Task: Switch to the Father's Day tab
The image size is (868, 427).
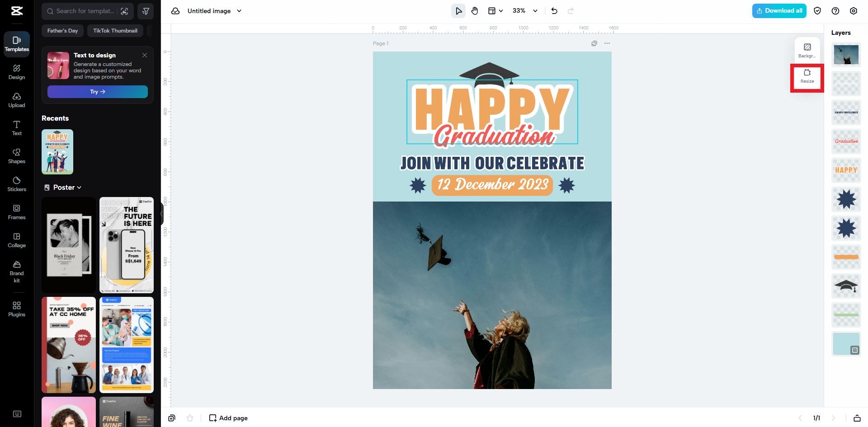Action: click(62, 30)
